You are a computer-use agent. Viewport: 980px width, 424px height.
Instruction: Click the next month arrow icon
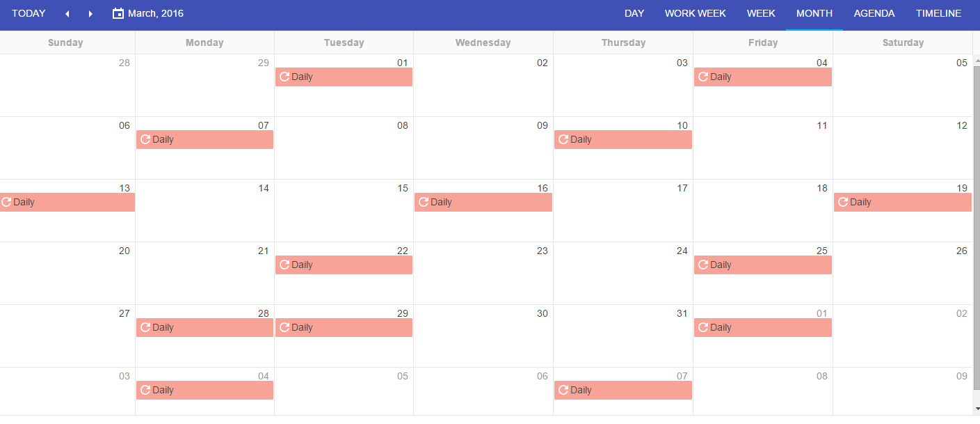click(x=90, y=14)
